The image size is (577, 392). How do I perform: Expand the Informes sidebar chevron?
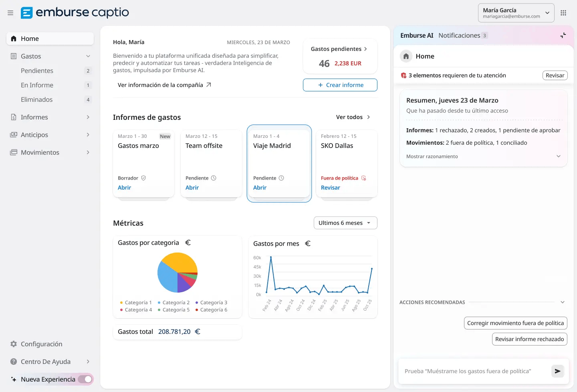click(x=88, y=117)
